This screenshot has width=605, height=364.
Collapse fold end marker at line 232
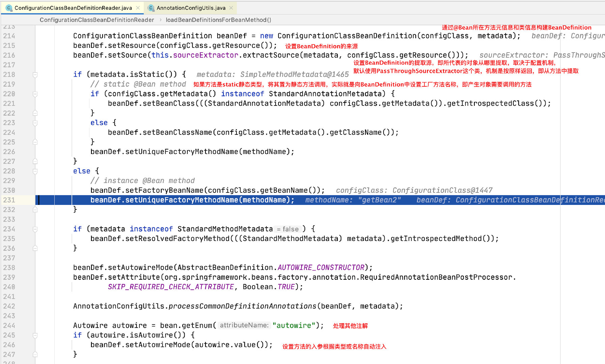point(35,210)
